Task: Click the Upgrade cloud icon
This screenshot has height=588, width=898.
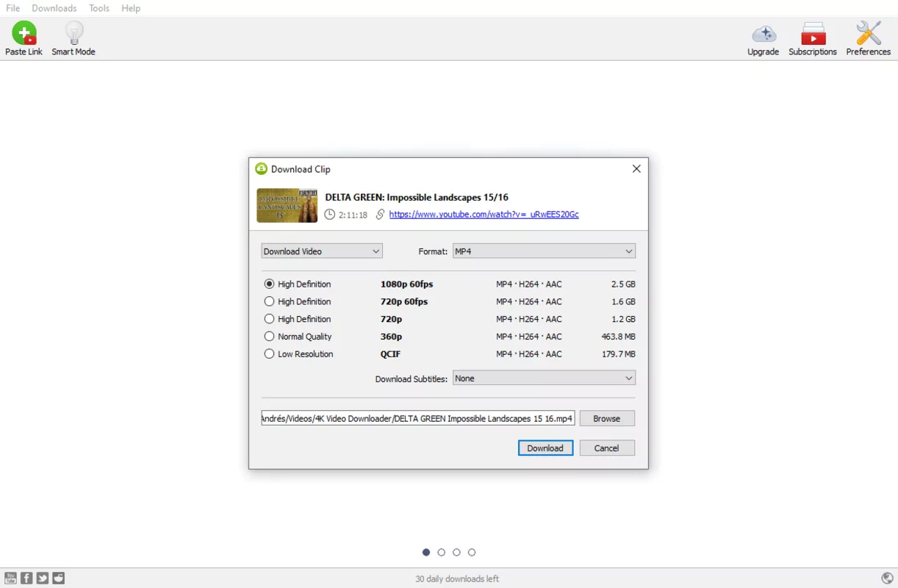Action: click(x=763, y=33)
